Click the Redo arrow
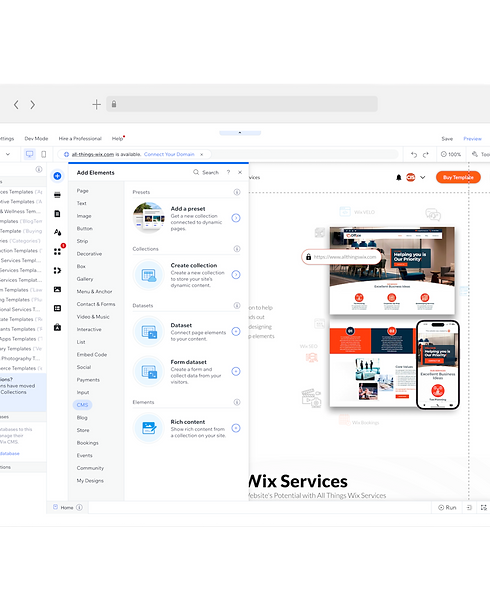490x614 pixels. [x=426, y=154]
